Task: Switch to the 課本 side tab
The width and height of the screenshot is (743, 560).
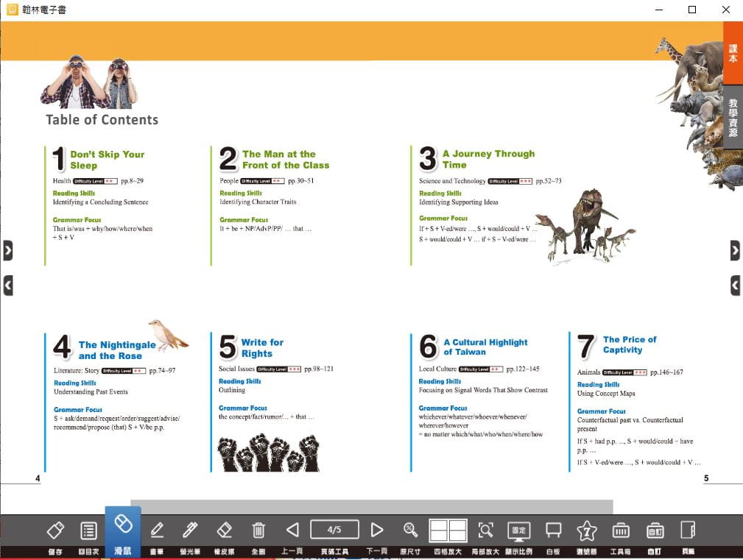Action: point(733,53)
